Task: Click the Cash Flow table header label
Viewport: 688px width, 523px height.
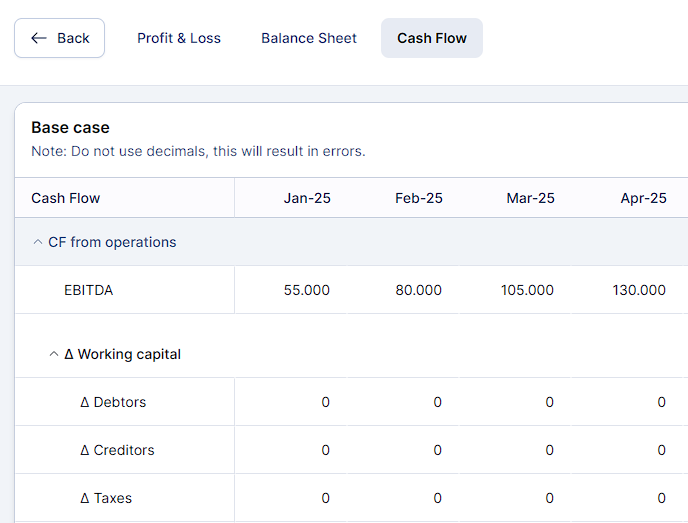Action: pos(66,198)
